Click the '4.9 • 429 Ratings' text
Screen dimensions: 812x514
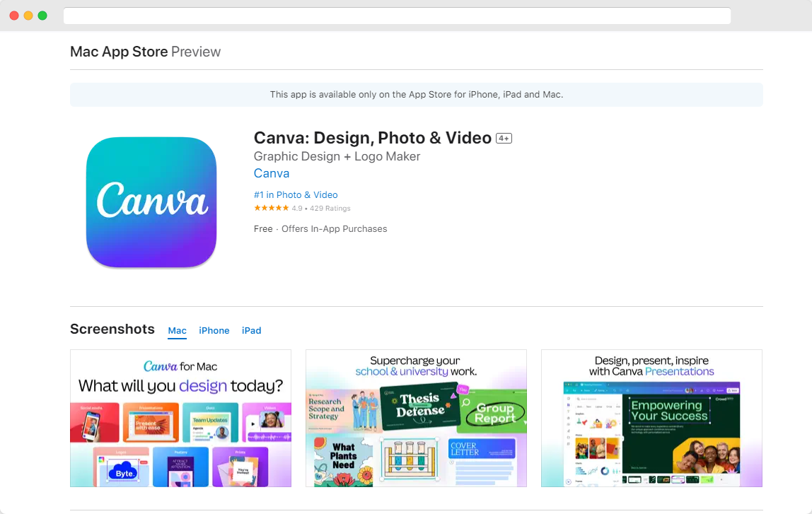coord(321,208)
